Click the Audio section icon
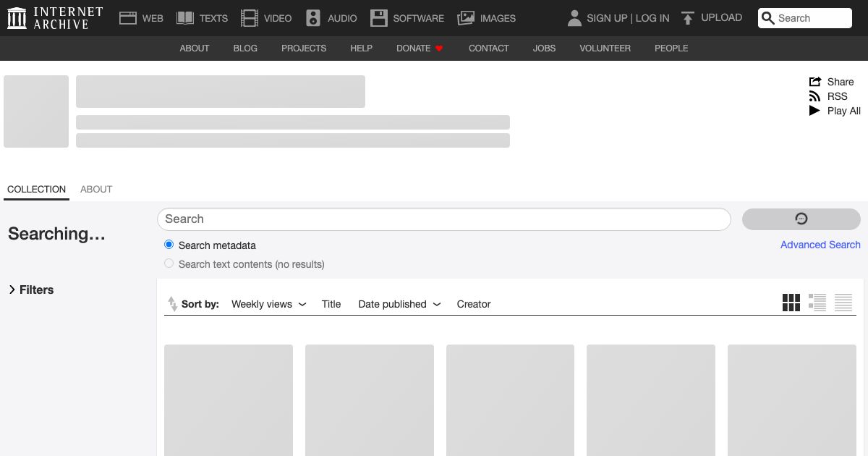This screenshot has width=868, height=456. (313, 17)
